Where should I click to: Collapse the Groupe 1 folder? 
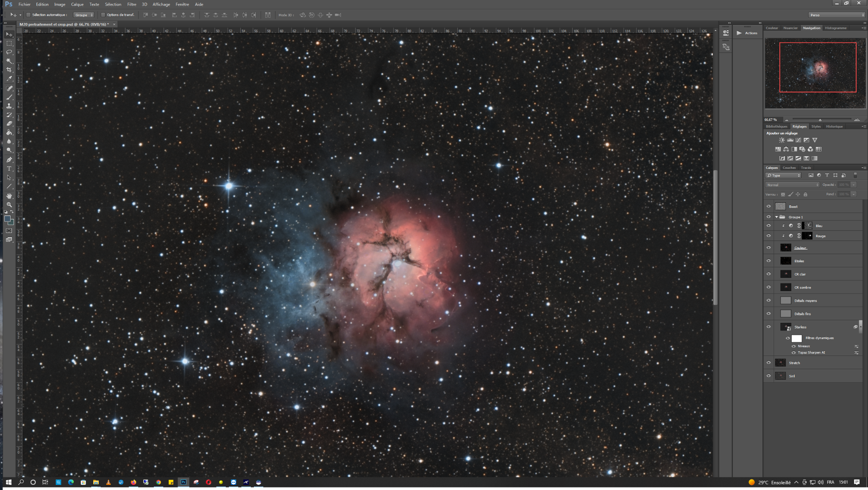(x=776, y=217)
